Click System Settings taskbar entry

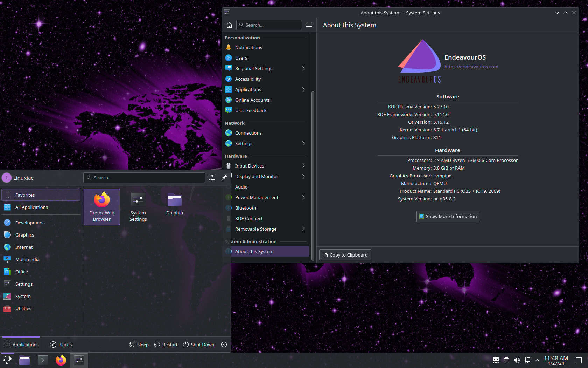[79, 360]
